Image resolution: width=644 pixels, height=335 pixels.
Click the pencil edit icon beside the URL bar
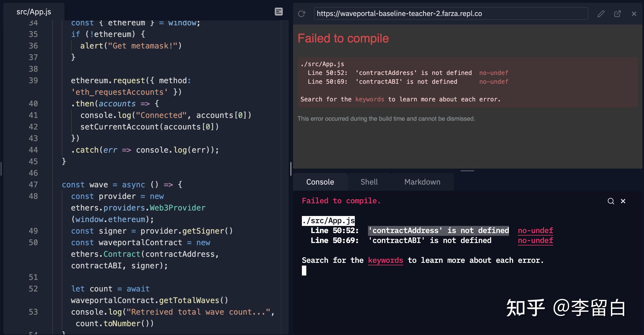pyautogui.click(x=601, y=14)
